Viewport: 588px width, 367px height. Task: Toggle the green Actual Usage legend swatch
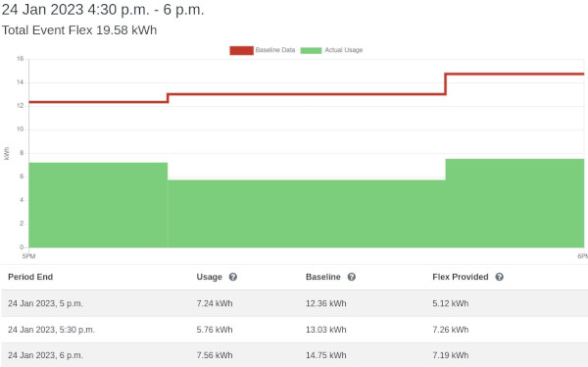coord(311,50)
